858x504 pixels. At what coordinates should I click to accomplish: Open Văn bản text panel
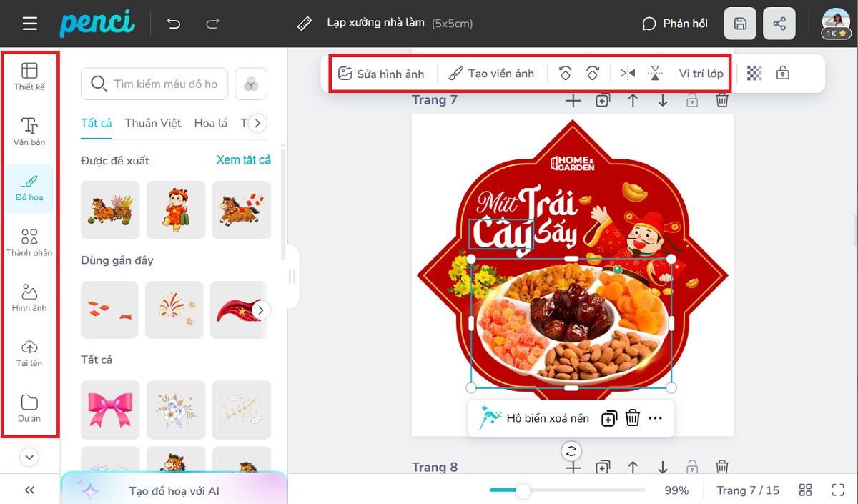(x=29, y=132)
